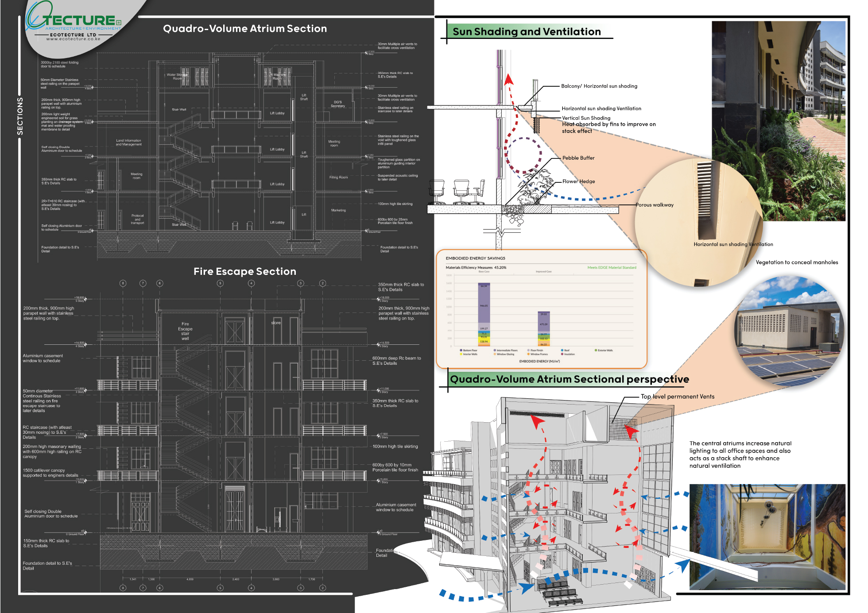Select the Vegetation to conceal manholes caption
The height and width of the screenshot is (613, 868).
pyautogui.click(x=797, y=262)
